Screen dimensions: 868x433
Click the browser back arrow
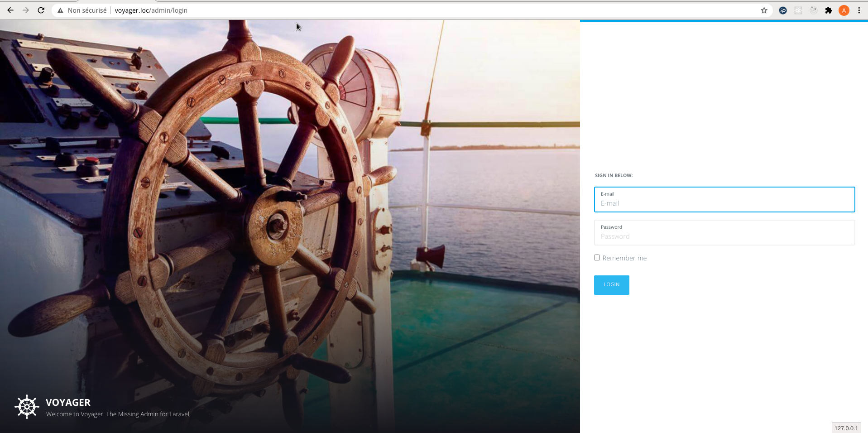pos(10,10)
